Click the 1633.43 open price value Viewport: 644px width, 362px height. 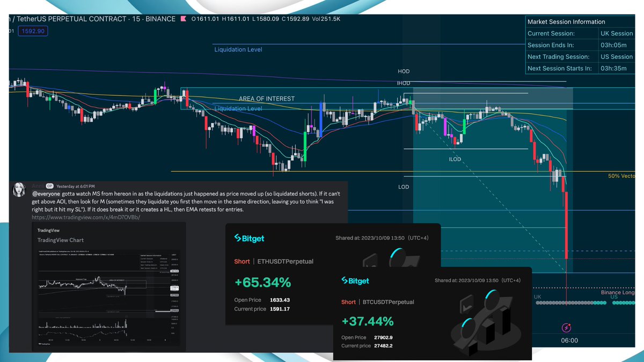[281, 300]
